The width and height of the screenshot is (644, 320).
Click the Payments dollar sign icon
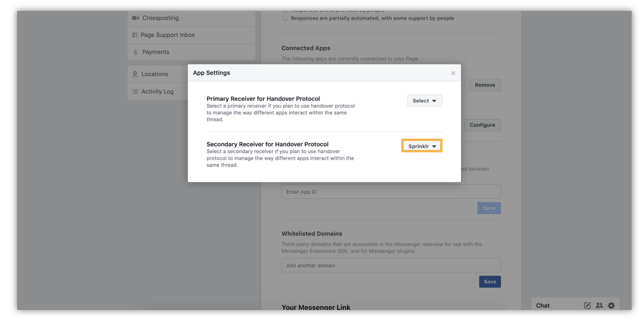(135, 52)
